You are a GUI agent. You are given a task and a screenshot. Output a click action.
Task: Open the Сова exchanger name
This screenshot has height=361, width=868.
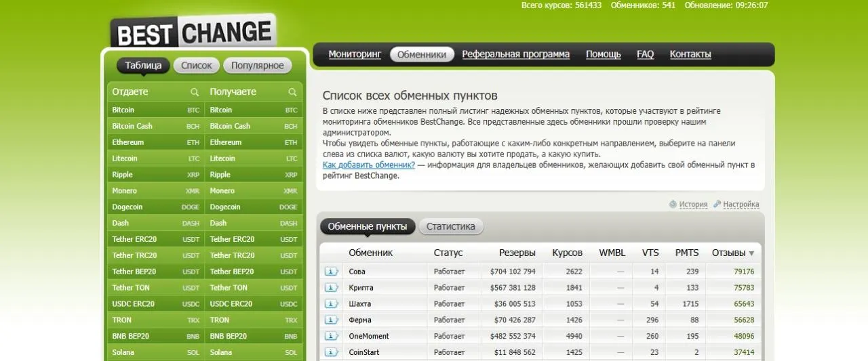pyautogui.click(x=357, y=272)
